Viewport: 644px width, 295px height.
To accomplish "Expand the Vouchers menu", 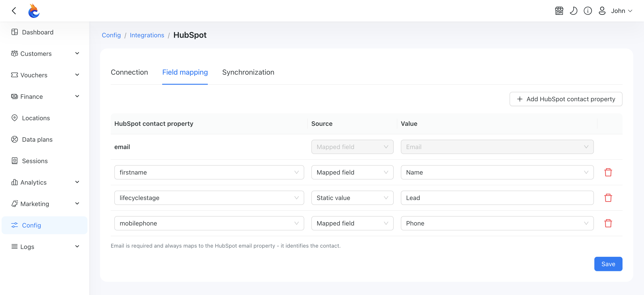I will tap(45, 75).
